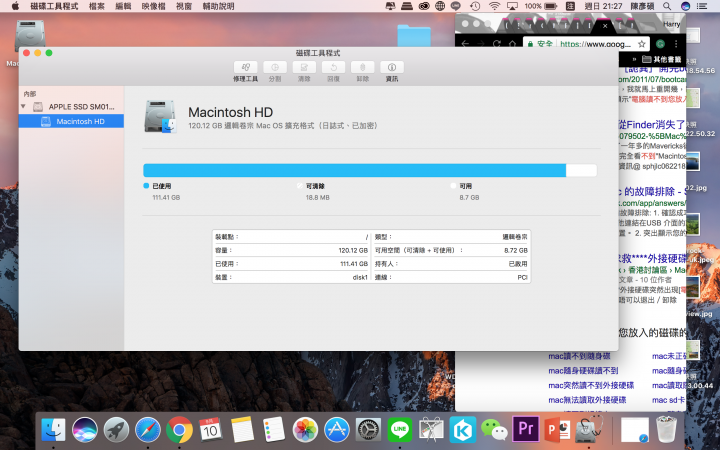Image resolution: width=720 pixels, height=450 pixels.
Task: Click the blue 已使用 legend swatch
Action: click(x=146, y=186)
